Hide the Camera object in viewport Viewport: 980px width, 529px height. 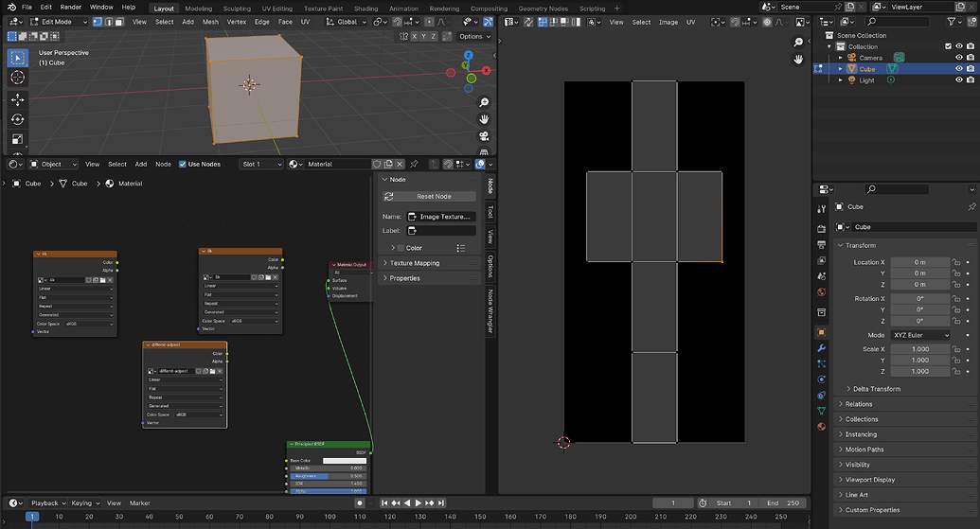coord(959,58)
